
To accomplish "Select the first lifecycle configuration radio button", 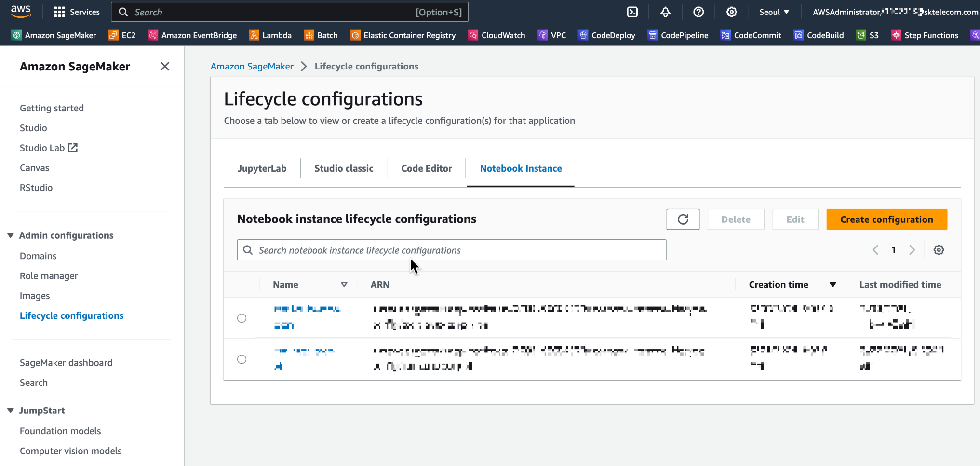I will [x=242, y=318].
